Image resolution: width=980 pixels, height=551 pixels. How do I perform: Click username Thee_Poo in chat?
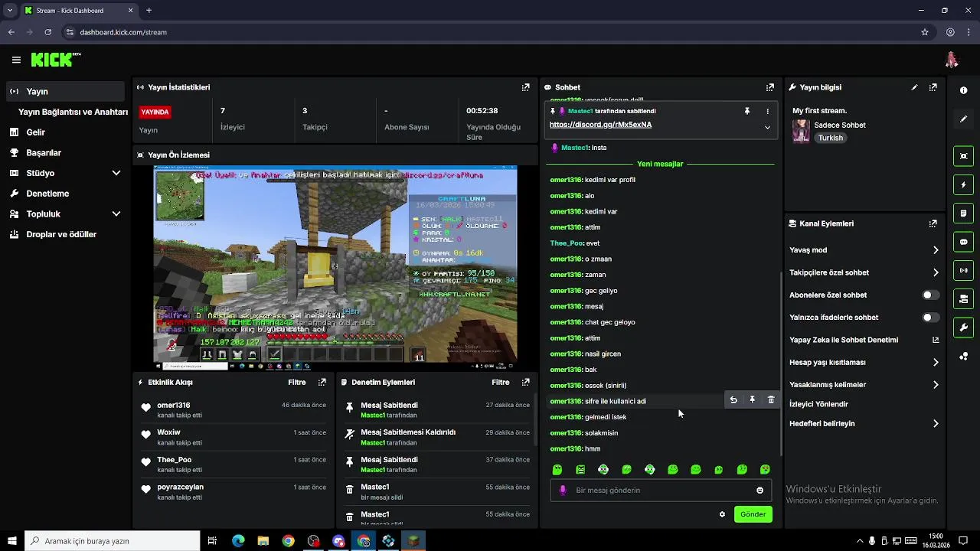click(567, 243)
